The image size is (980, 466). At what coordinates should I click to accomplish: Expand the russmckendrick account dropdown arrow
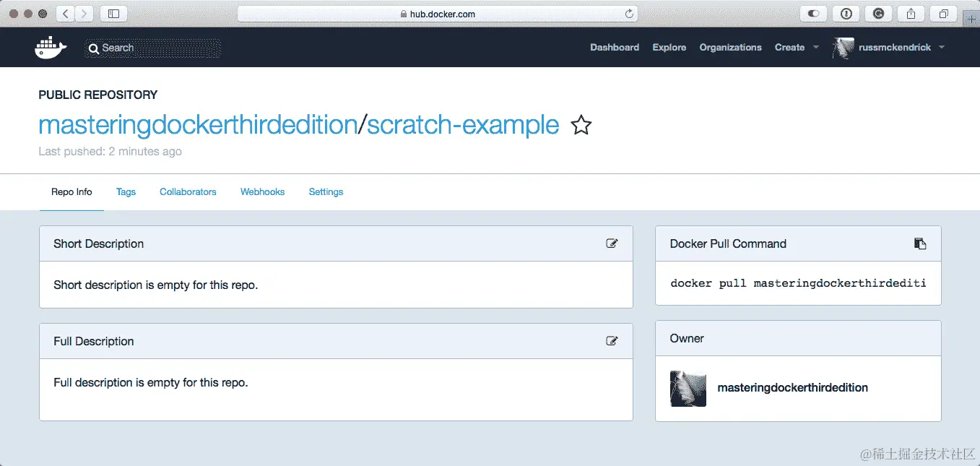click(942, 48)
